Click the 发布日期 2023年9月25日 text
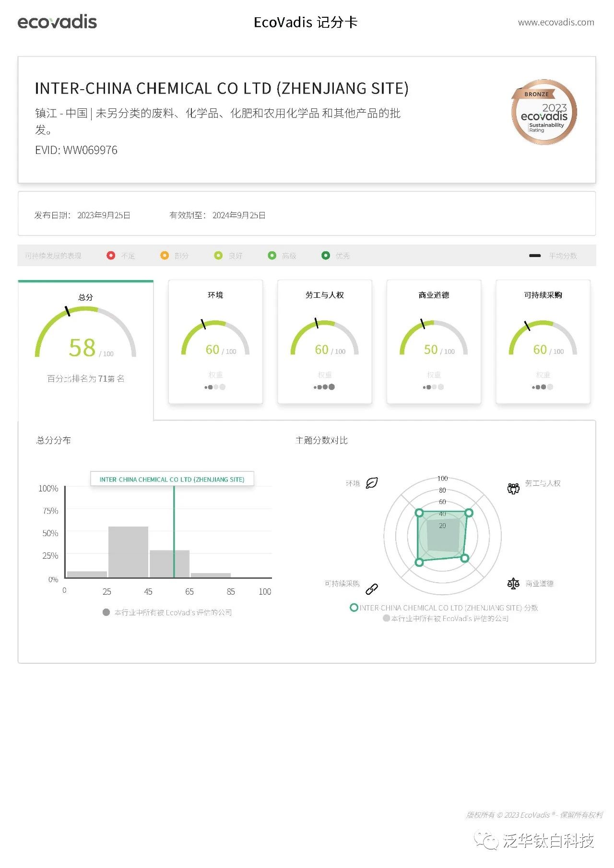This screenshot has height=868, width=614. pyautogui.click(x=82, y=215)
